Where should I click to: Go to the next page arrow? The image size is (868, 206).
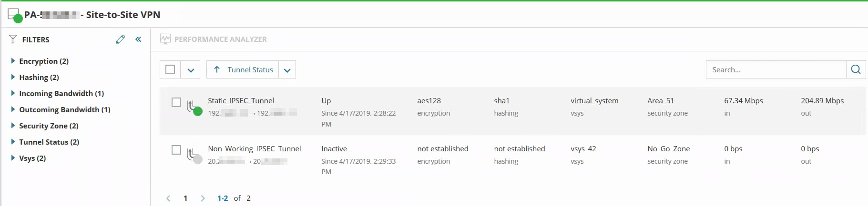(x=203, y=198)
